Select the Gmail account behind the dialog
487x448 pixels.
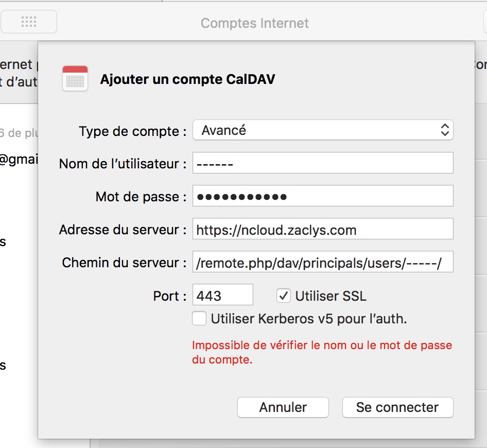coord(19,160)
